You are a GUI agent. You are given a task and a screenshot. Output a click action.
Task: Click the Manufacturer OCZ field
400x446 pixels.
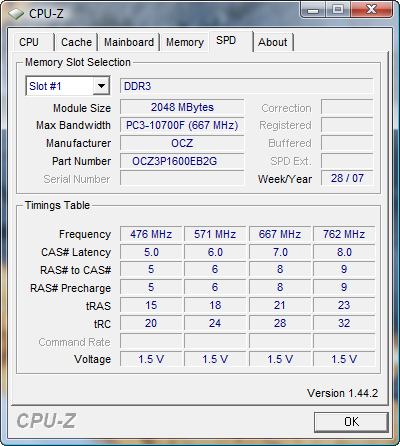(x=182, y=143)
